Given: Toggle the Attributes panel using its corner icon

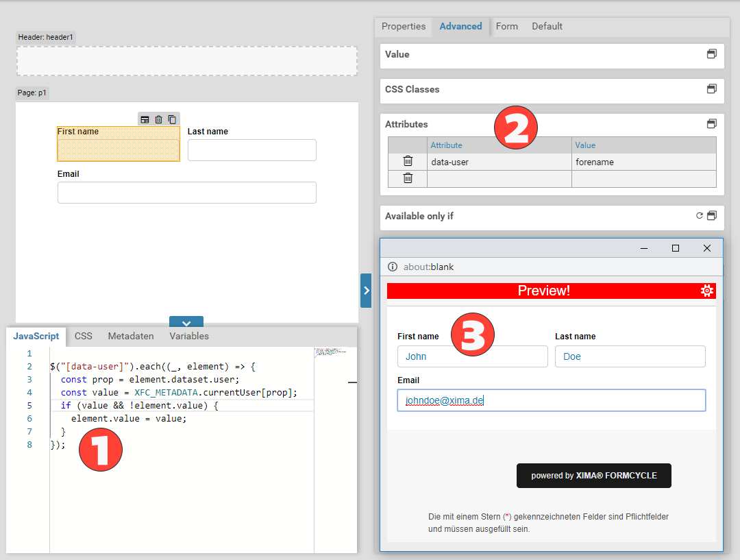Looking at the screenshot, I should pyautogui.click(x=712, y=124).
